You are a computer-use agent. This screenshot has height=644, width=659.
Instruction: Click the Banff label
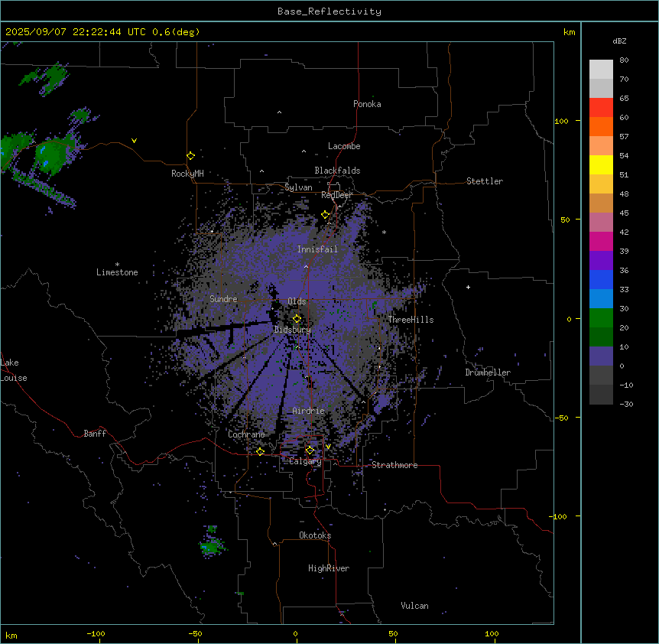point(95,434)
